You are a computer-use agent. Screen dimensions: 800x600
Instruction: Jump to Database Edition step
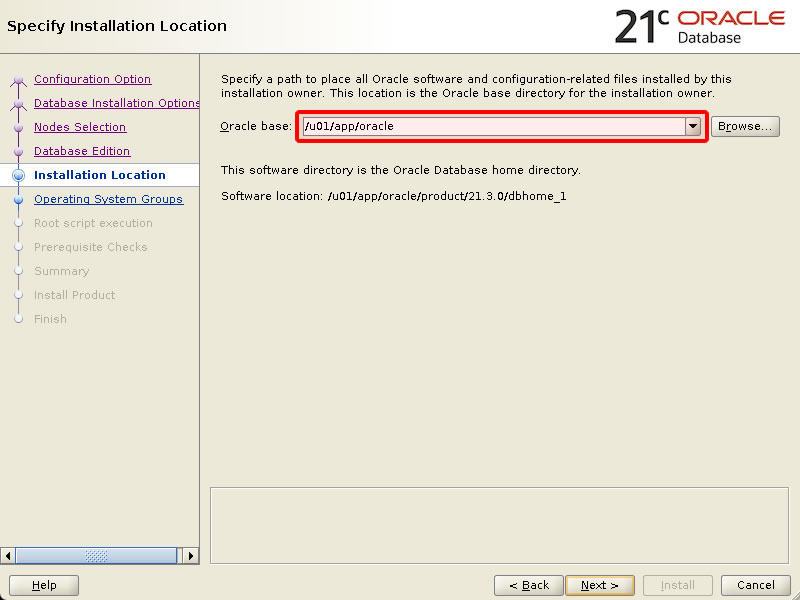click(x=82, y=151)
